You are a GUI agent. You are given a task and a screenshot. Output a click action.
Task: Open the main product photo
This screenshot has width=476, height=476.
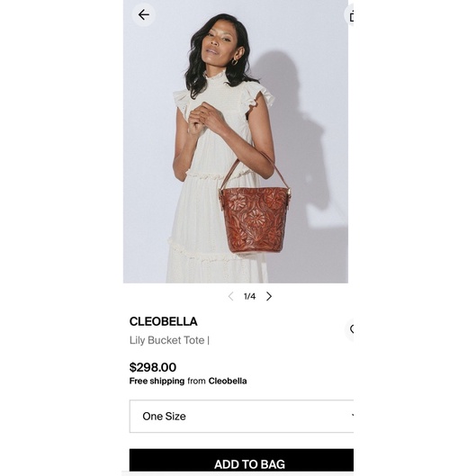236,141
